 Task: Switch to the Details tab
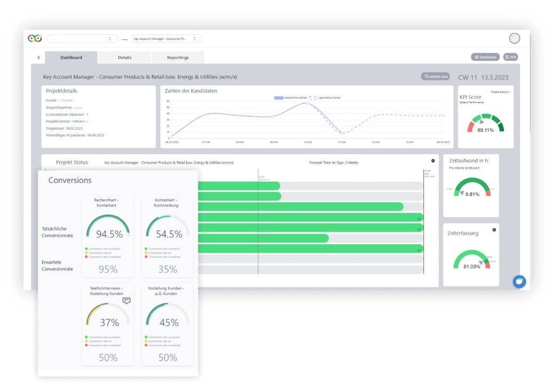coord(124,58)
